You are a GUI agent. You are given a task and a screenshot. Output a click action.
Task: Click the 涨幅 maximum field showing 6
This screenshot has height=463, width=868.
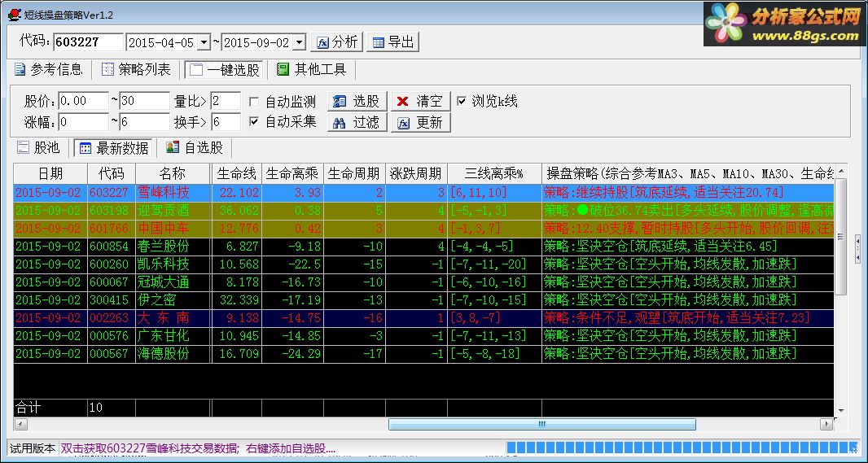pos(144,122)
